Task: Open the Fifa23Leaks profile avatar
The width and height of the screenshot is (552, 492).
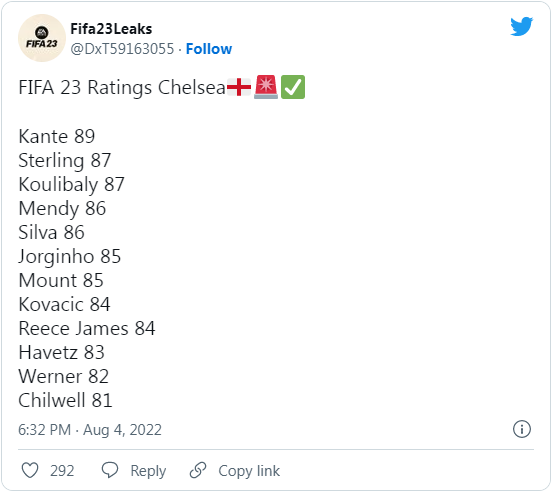Action: coord(42,38)
